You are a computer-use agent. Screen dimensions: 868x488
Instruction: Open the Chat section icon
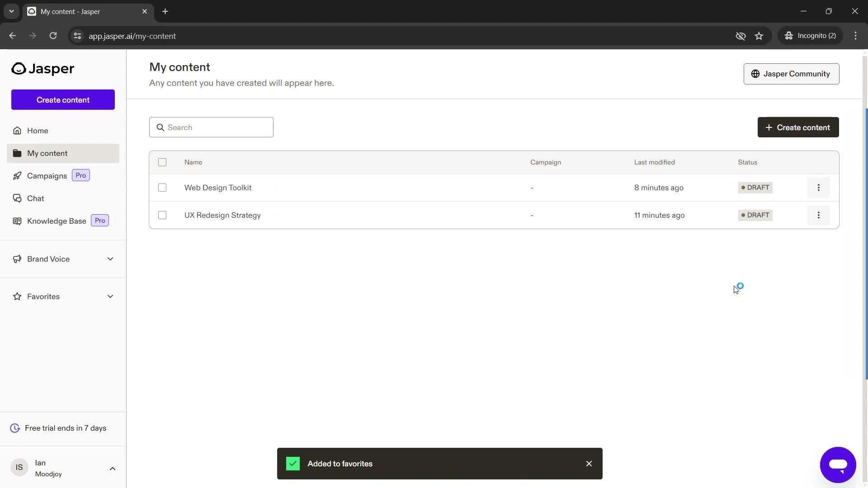click(17, 198)
